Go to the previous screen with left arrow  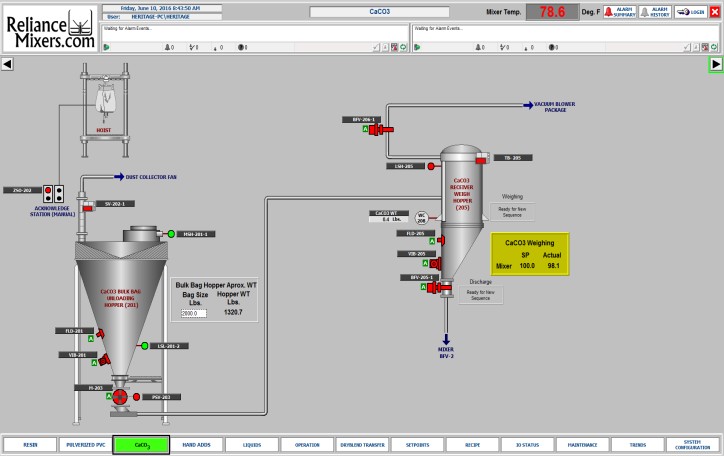[7, 64]
